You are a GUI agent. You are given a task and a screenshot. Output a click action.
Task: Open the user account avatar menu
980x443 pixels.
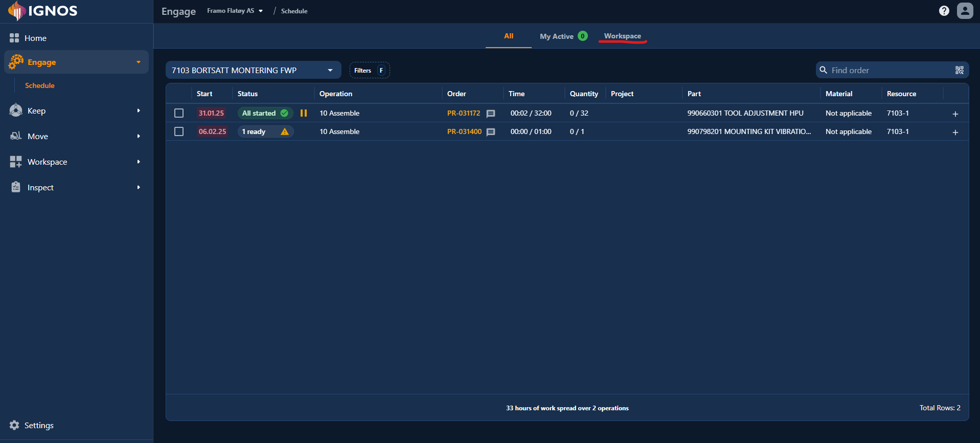[965, 11]
